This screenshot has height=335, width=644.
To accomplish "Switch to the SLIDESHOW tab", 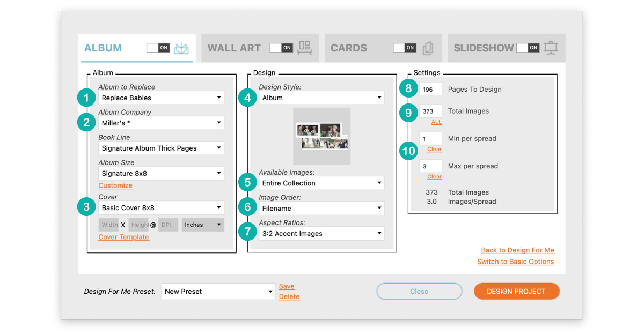I will [x=484, y=48].
